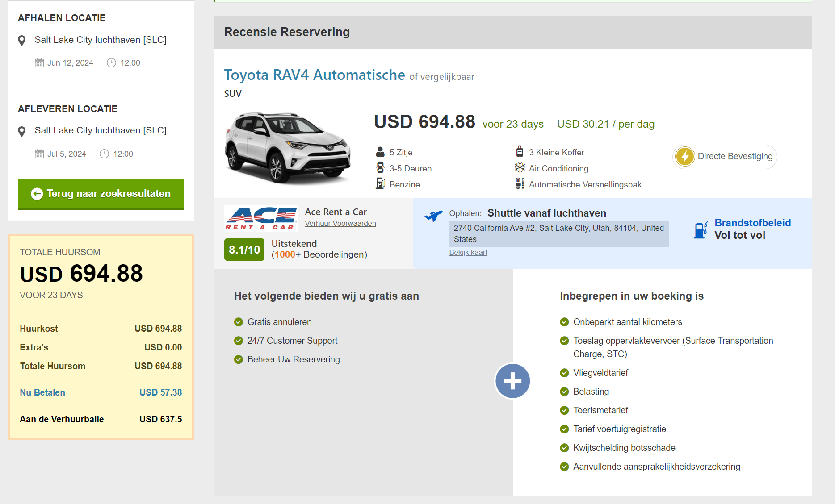The image size is (835, 504).
Task: Click the drop-off location pin icon
Action: [x=21, y=131]
